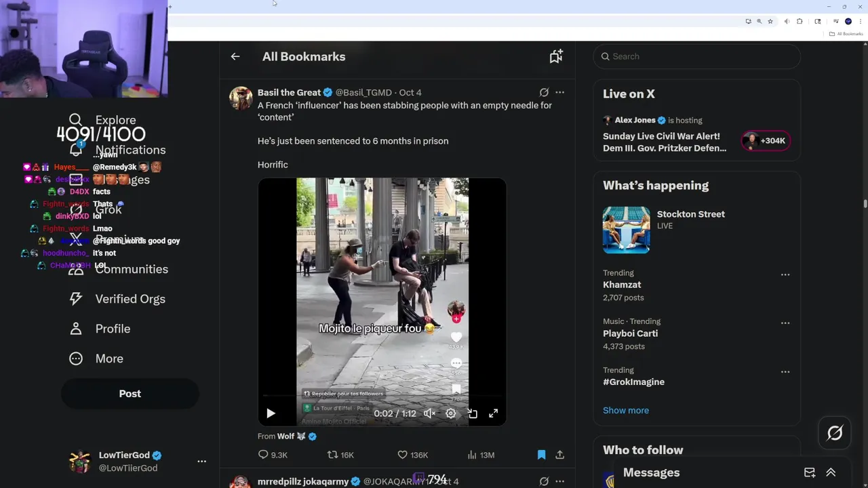Play the Mojito le piqueur fou video
868x488 pixels.
[271, 413]
